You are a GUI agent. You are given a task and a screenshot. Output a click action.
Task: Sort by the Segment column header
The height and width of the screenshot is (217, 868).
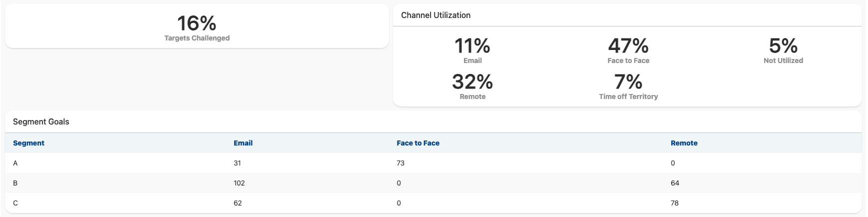pyautogui.click(x=28, y=143)
